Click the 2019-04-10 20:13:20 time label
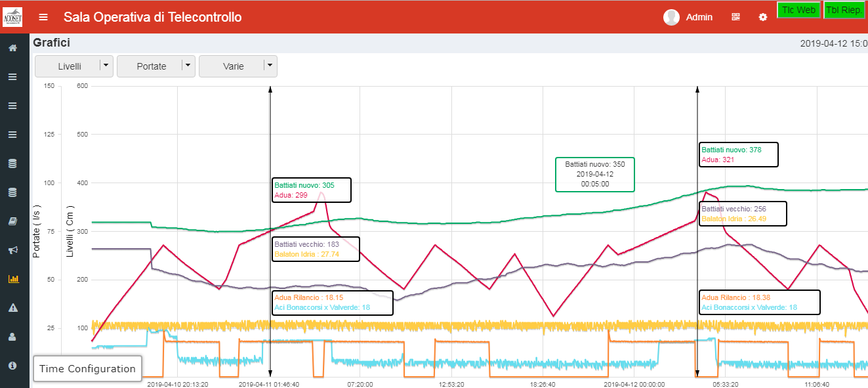The height and width of the screenshot is (388, 868). pos(177,384)
